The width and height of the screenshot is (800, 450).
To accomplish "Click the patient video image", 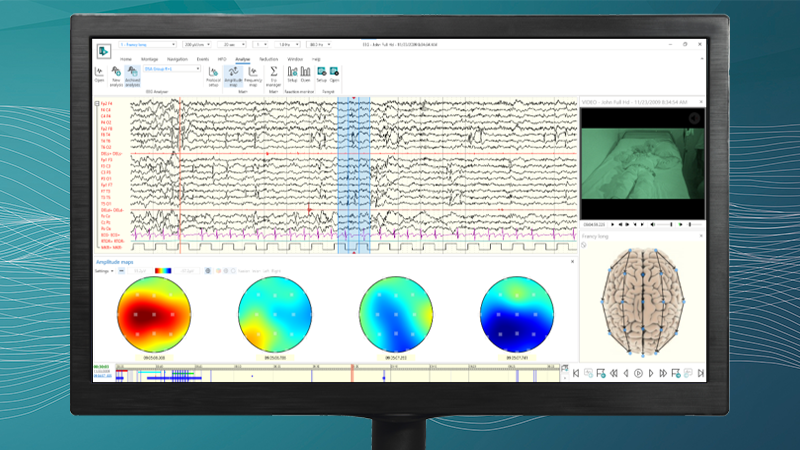I will click(x=643, y=164).
